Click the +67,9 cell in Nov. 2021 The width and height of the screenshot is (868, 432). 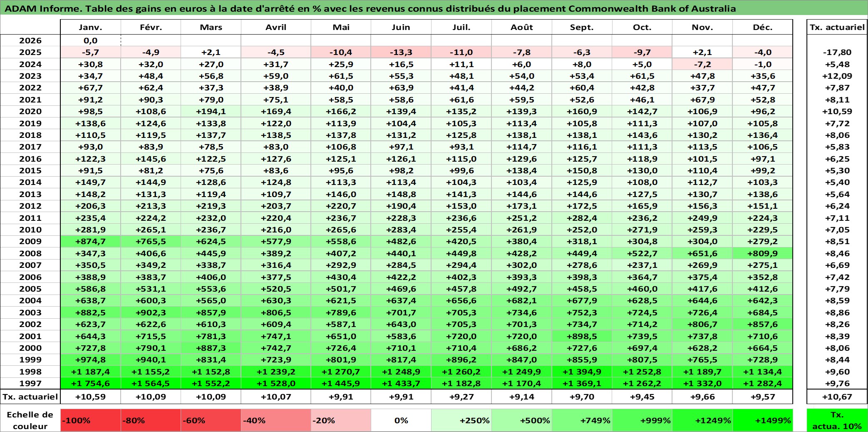click(702, 100)
